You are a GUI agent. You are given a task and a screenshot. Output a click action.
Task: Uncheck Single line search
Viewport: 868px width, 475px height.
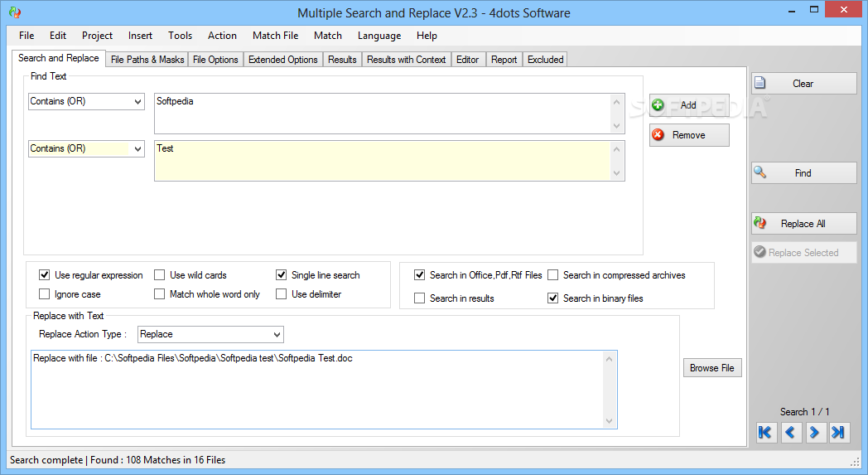(x=282, y=275)
